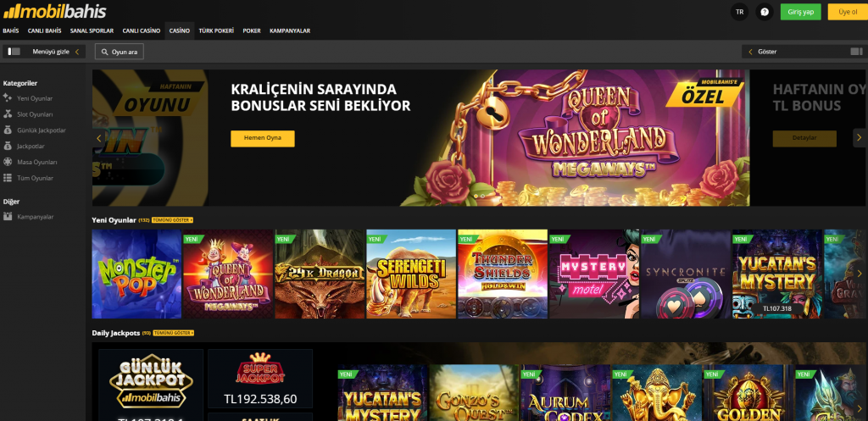Click Hemen Oyna on the banner
This screenshot has width=868, height=421.
pyautogui.click(x=263, y=138)
